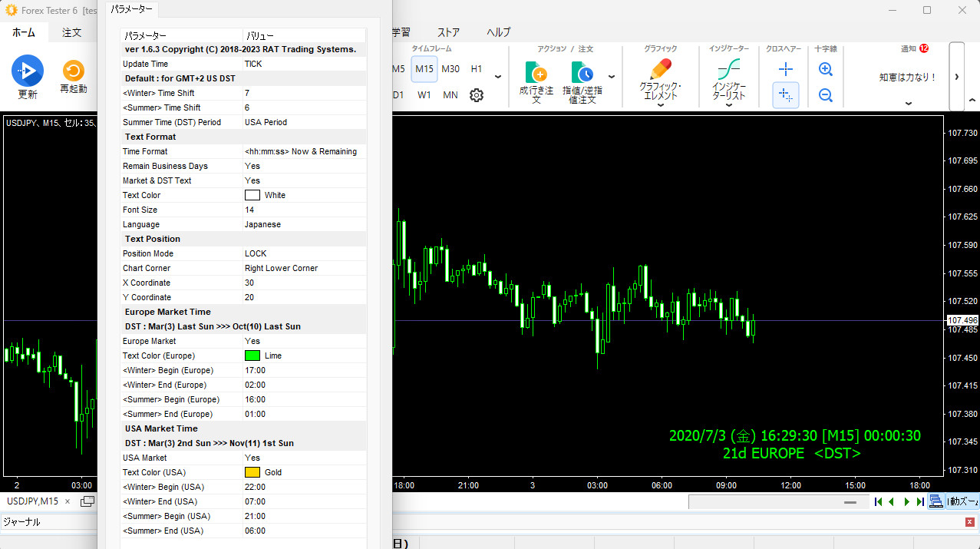Viewport: 980px width, 549px height.
Task: Click the Lime Europe text color swatch
Action: (252, 356)
